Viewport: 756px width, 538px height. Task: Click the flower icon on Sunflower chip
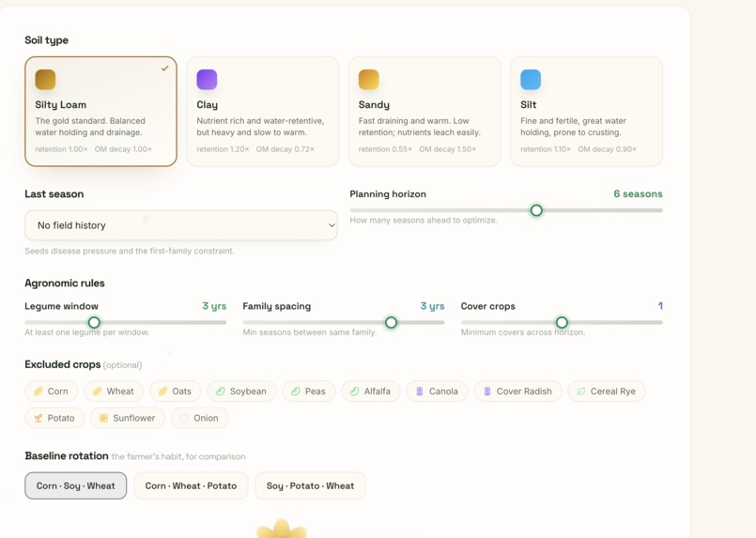point(103,418)
